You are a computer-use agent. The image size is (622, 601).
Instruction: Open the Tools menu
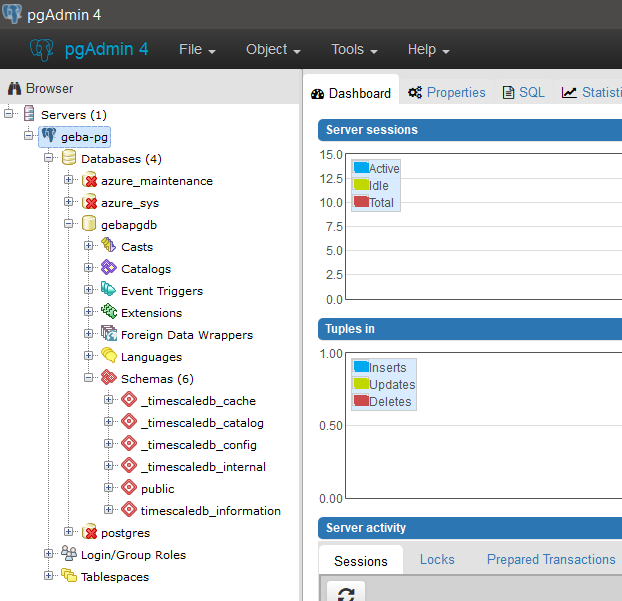(354, 50)
